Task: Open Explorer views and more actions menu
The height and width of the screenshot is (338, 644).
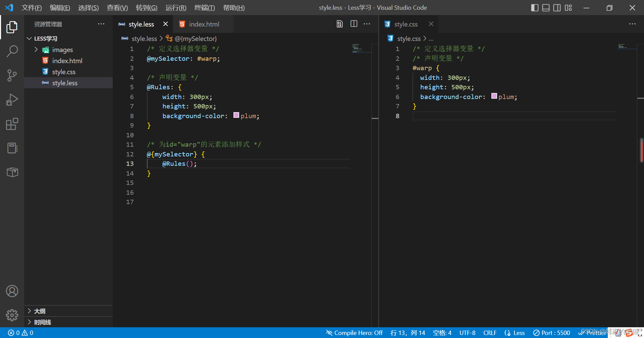Action: tap(101, 24)
